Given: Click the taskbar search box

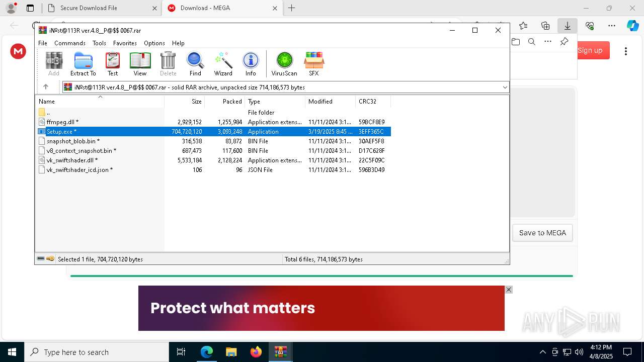Looking at the screenshot, I should 97,352.
